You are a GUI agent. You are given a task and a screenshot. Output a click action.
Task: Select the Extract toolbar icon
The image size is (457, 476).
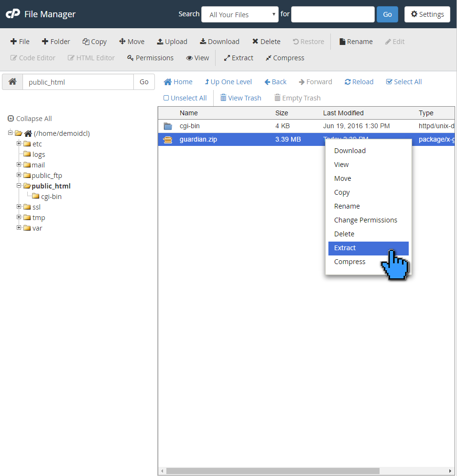[x=238, y=57]
